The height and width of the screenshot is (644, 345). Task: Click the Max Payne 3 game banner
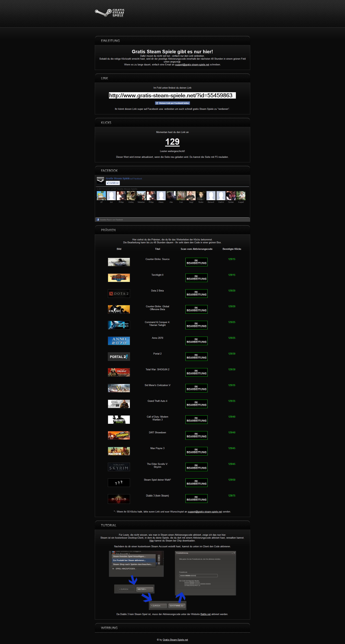pyautogui.click(x=119, y=451)
